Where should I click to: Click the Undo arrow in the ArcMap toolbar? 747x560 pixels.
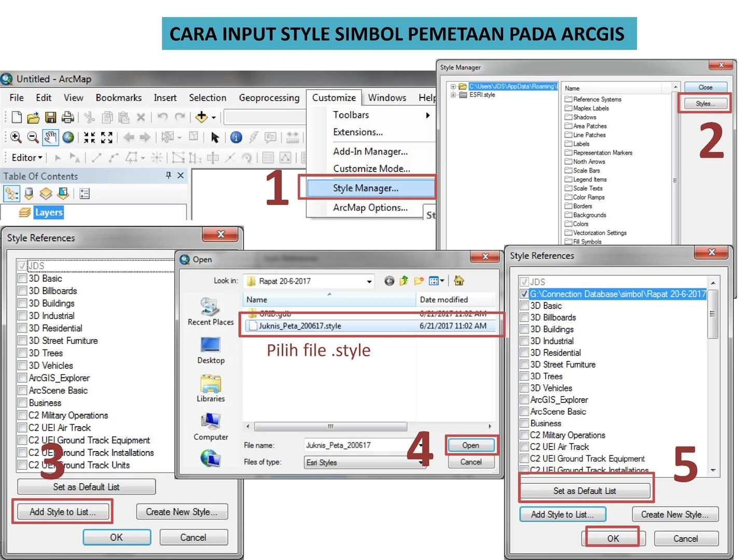(x=162, y=118)
